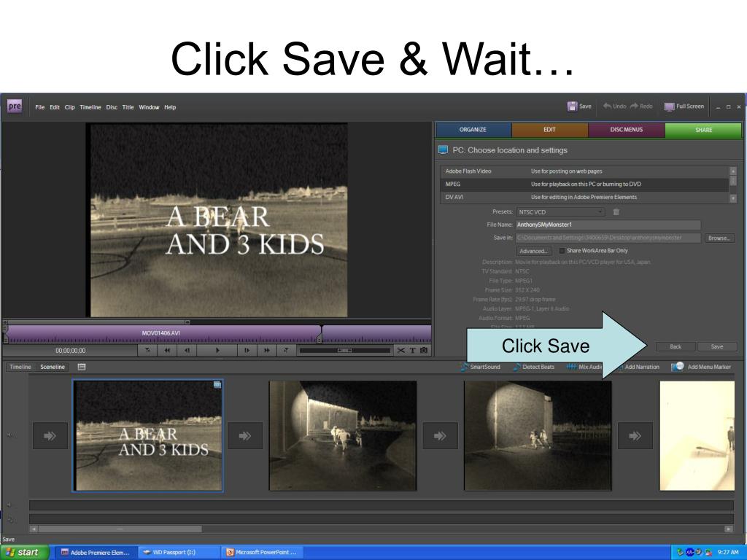Select the Adobe Flash Video format row
Viewport: 747px width, 560px height.
pos(584,171)
